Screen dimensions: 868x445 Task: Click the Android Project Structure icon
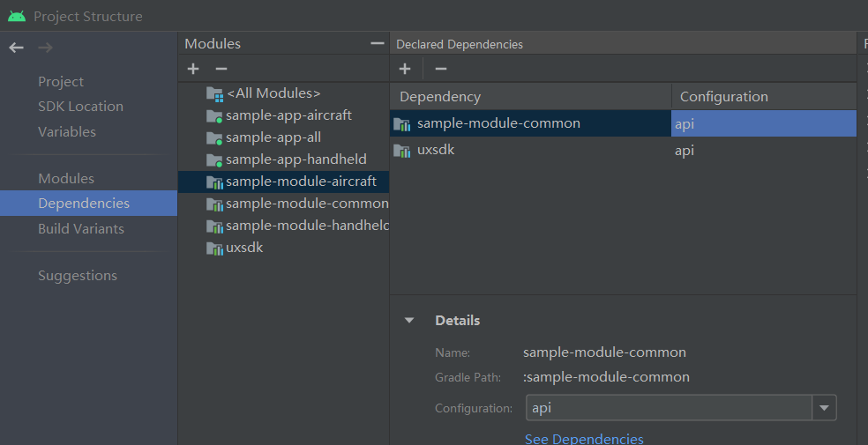[x=16, y=16]
